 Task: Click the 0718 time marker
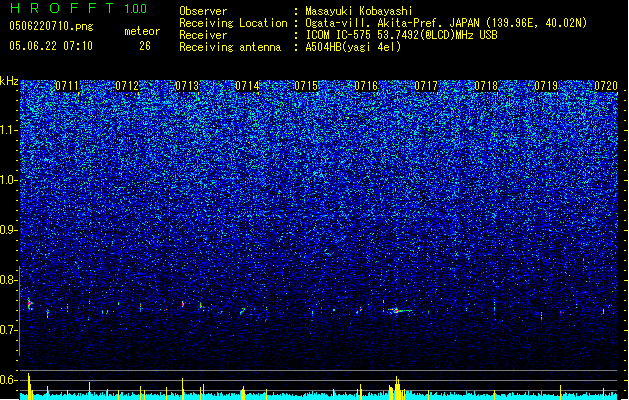(486, 86)
